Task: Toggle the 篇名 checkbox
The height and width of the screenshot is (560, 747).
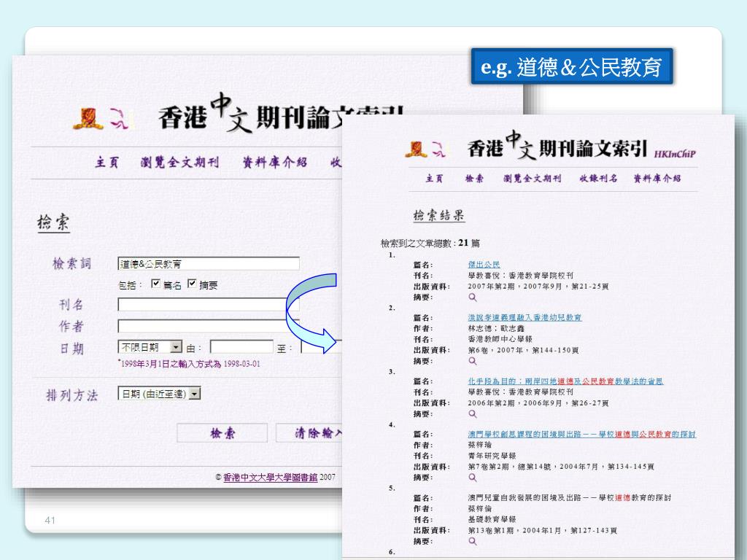Action: pos(155,284)
